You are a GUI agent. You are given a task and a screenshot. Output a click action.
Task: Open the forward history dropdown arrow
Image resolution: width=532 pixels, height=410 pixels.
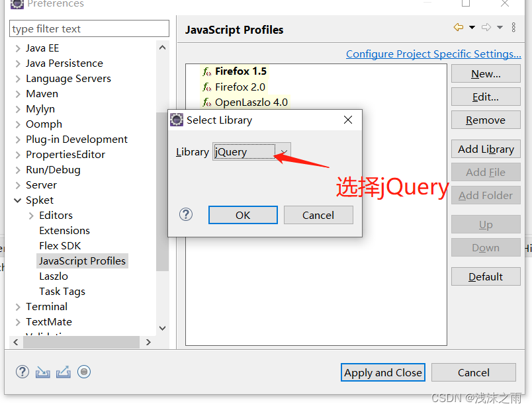coord(500,27)
